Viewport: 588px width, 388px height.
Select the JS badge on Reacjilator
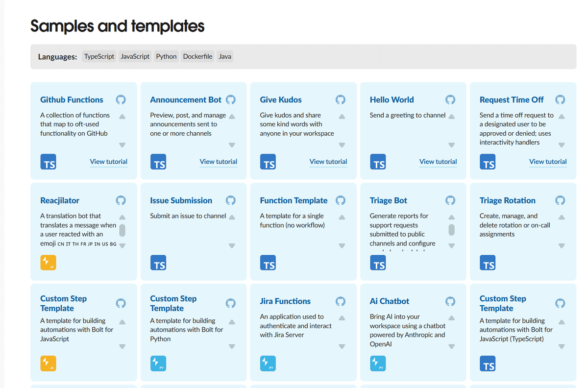[48, 263]
